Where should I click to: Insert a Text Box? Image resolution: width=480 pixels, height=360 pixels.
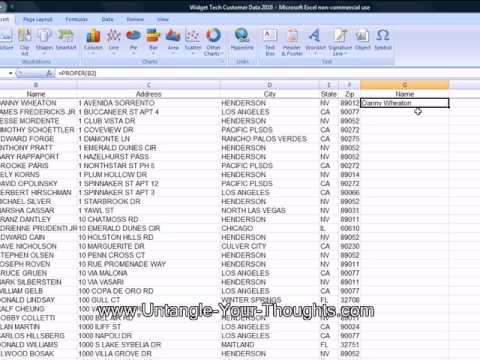tap(270, 42)
